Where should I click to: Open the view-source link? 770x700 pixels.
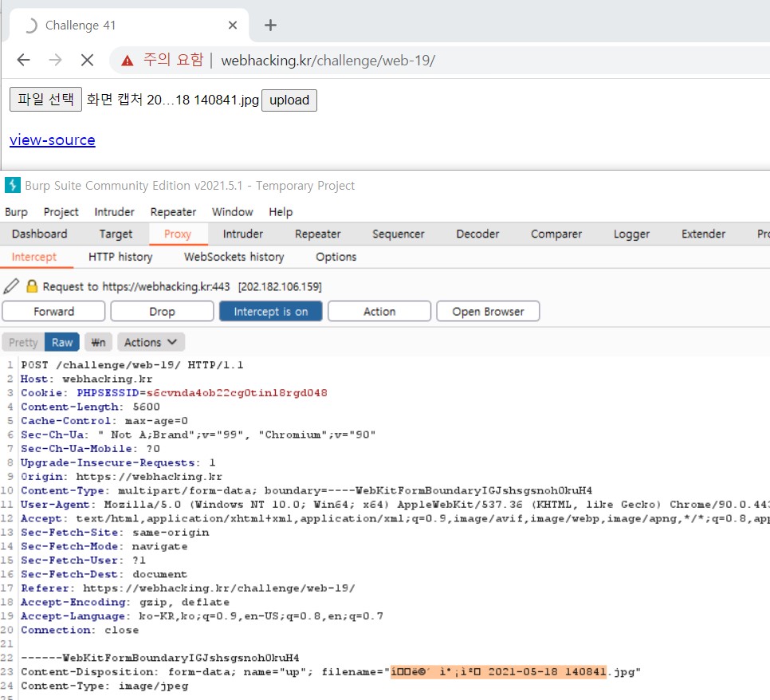(53, 140)
